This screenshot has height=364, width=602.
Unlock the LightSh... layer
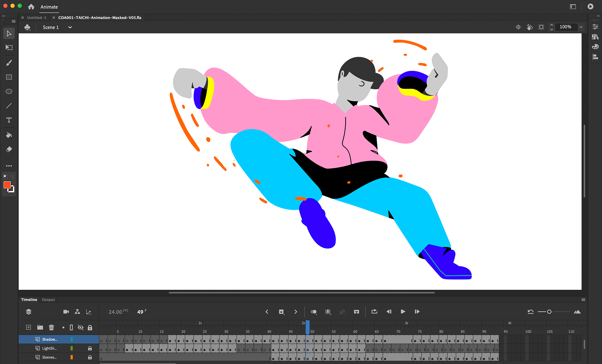90,348
